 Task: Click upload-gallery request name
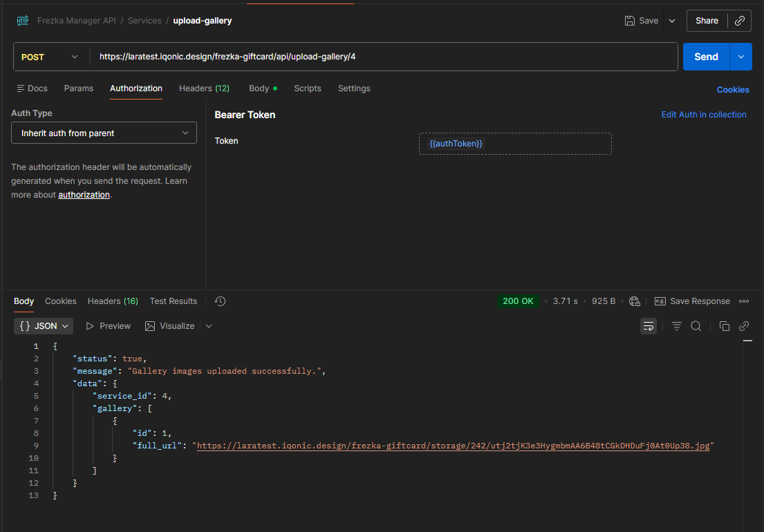202,21
